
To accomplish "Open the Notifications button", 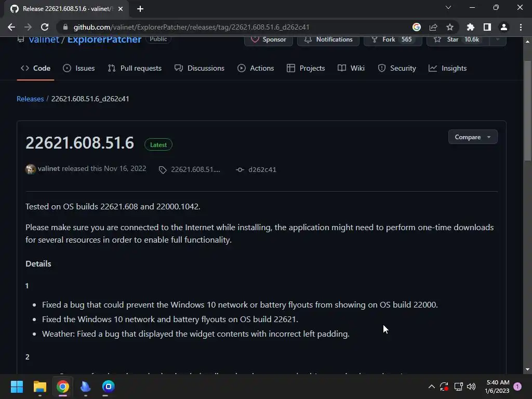I will [328, 39].
